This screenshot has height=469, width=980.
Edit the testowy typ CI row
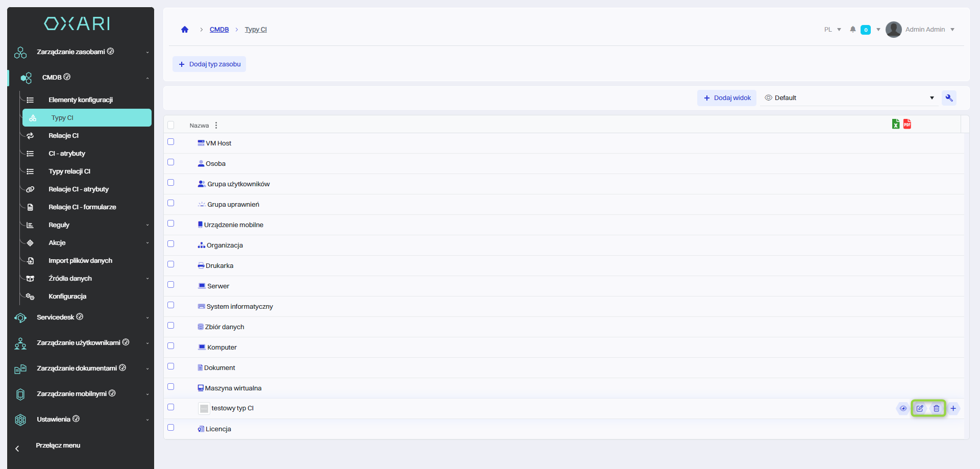(x=920, y=408)
